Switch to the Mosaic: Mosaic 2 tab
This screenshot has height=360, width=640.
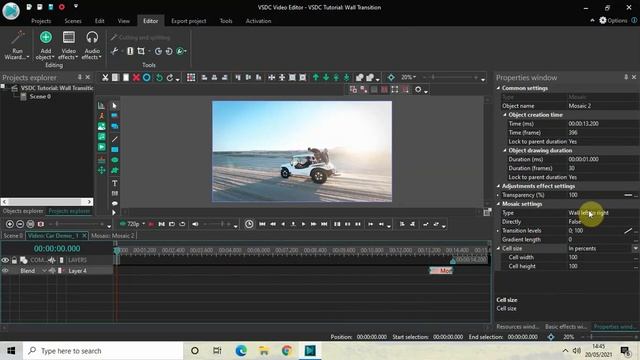click(113, 236)
